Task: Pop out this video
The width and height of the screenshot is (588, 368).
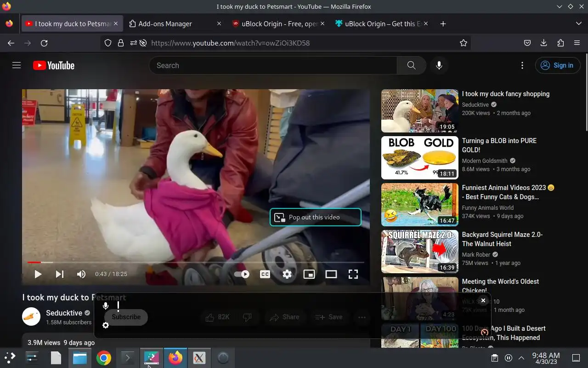Action: (316, 217)
